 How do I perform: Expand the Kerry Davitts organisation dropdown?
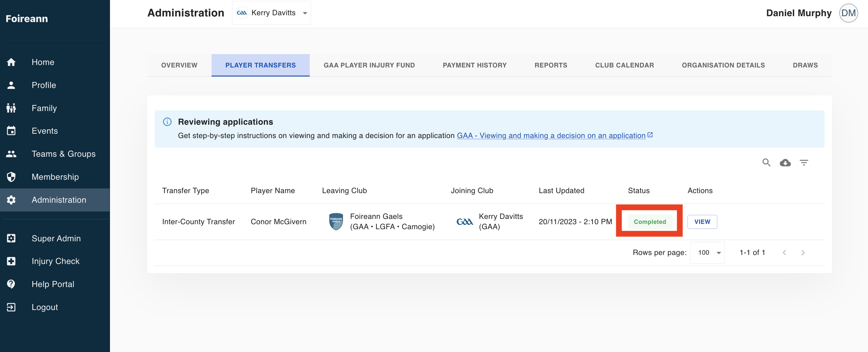[272, 13]
